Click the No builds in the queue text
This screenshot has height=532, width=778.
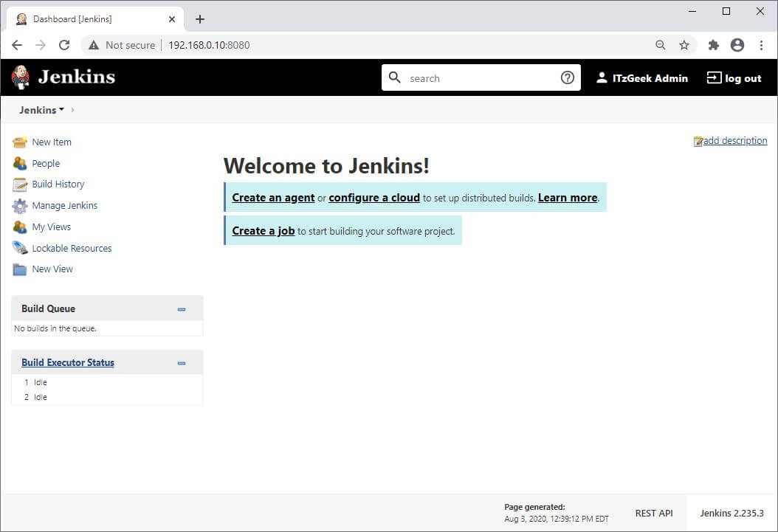coord(55,329)
